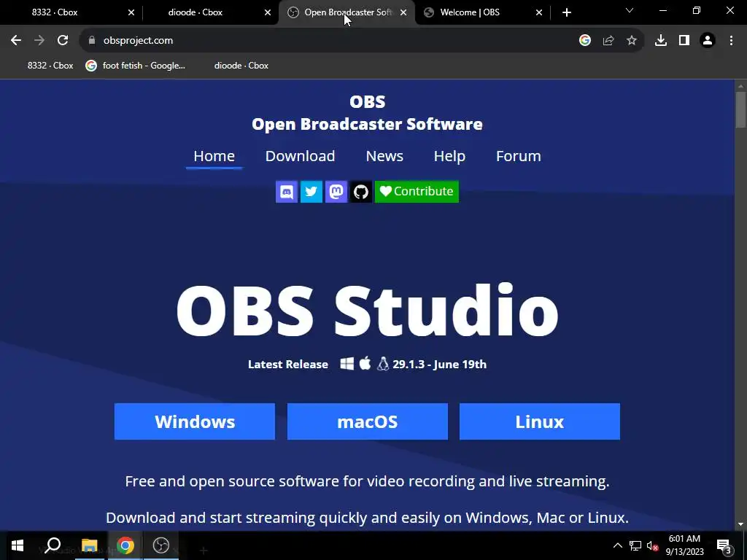Close the Open Broadcaster Software tab
Image resolution: width=747 pixels, height=560 pixels.
point(403,12)
